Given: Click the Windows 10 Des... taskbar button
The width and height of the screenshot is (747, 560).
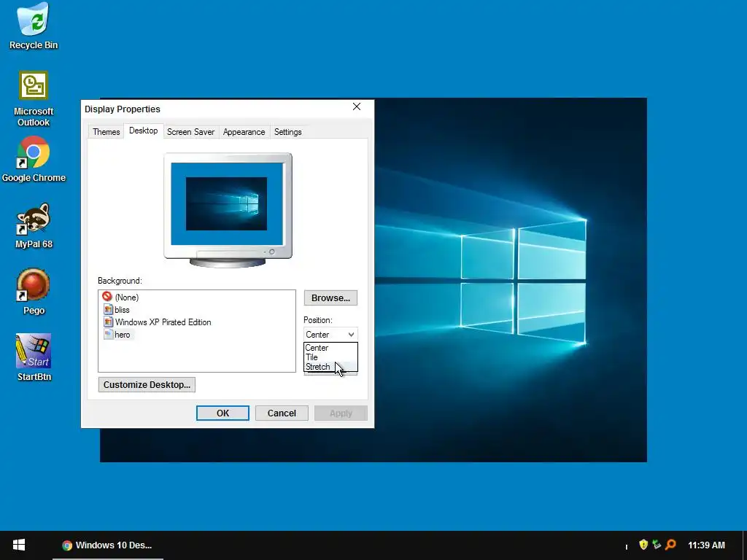Looking at the screenshot, I should (108, 545).
